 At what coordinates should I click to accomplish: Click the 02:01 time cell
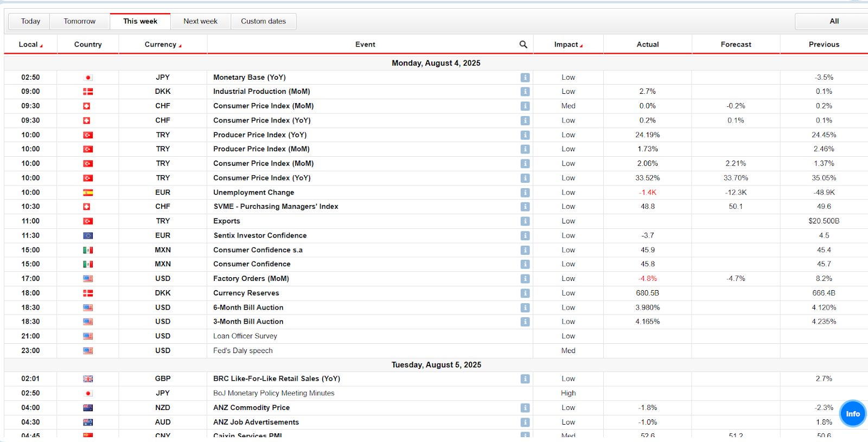(30, 379)
